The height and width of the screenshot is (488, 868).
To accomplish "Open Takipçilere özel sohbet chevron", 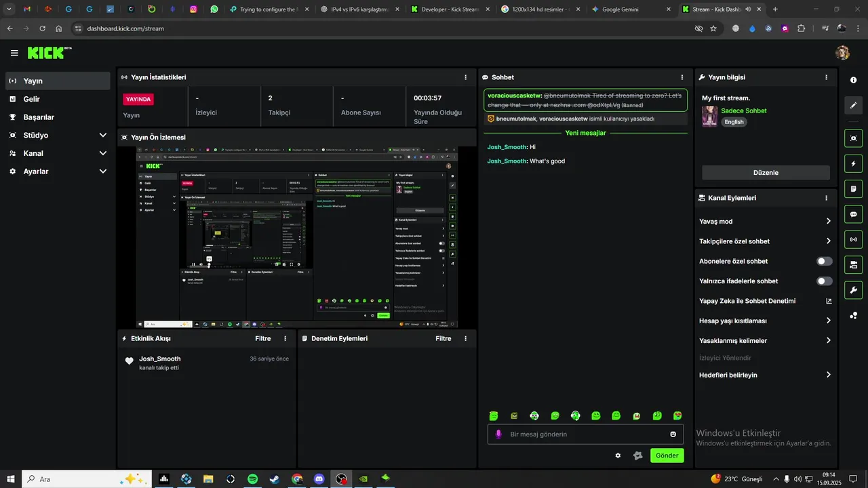I will click(829, 241).
